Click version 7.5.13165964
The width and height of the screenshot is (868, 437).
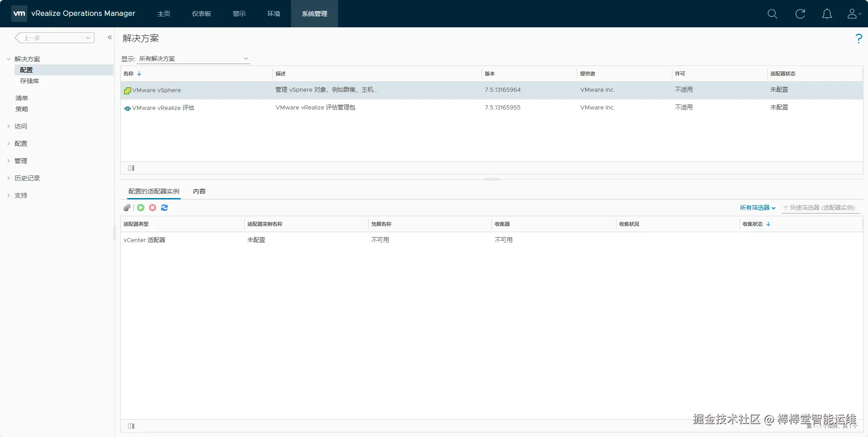point(503,90)
